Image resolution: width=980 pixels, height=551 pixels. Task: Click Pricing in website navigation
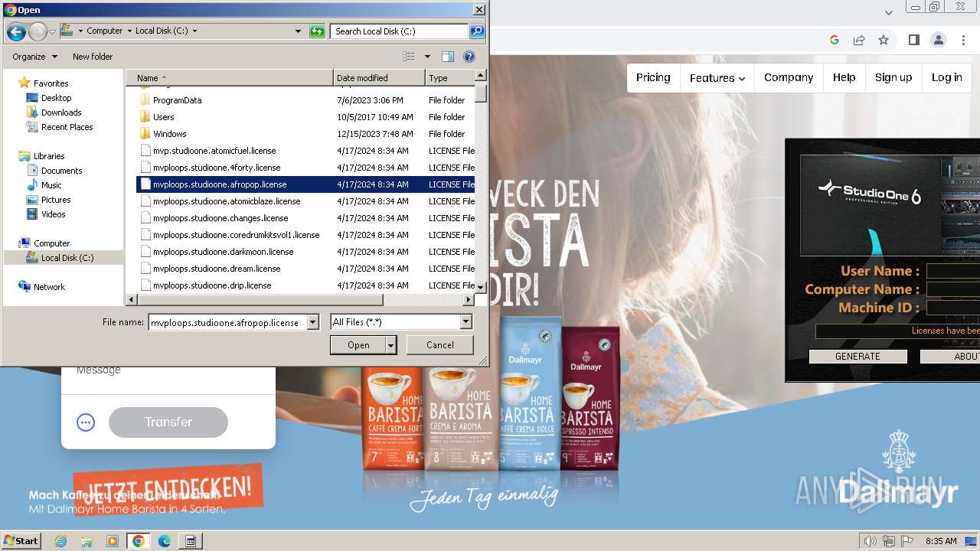coord(653,77)
